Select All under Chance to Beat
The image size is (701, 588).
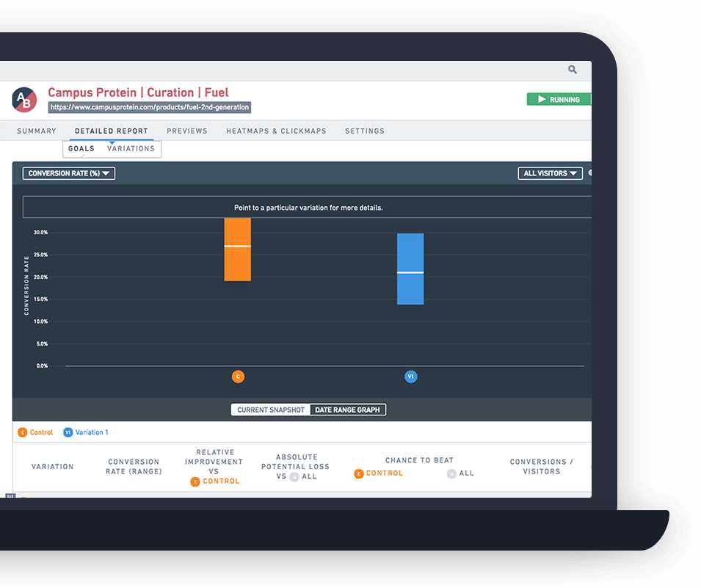tap(461, 473)
